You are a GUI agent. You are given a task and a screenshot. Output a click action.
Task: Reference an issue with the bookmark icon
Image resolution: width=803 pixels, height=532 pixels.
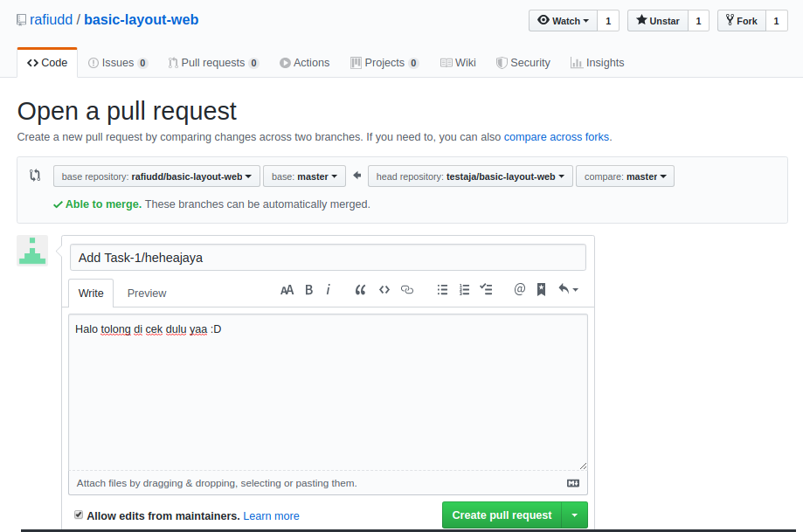[541, 289]
